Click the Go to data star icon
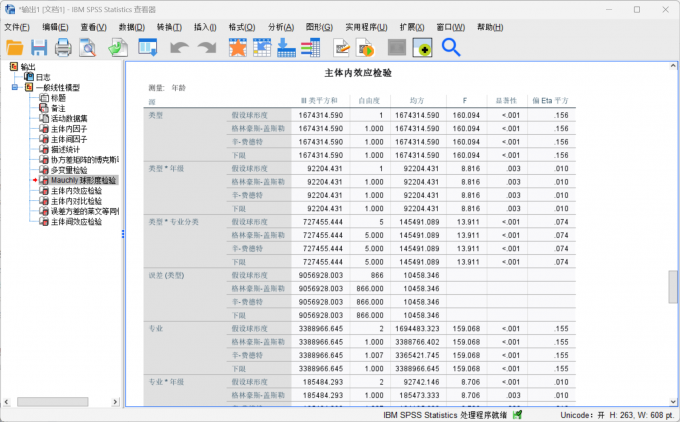 tap(238, 48)
